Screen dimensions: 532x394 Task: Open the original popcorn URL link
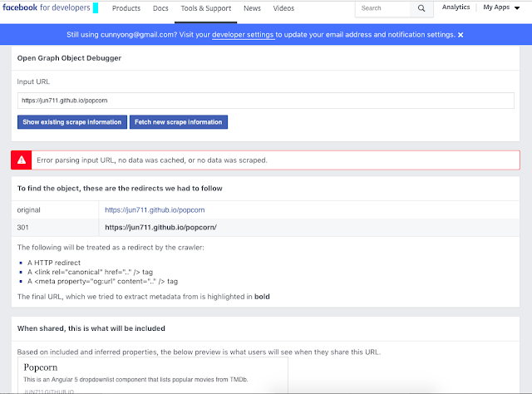tap(155, 210)
